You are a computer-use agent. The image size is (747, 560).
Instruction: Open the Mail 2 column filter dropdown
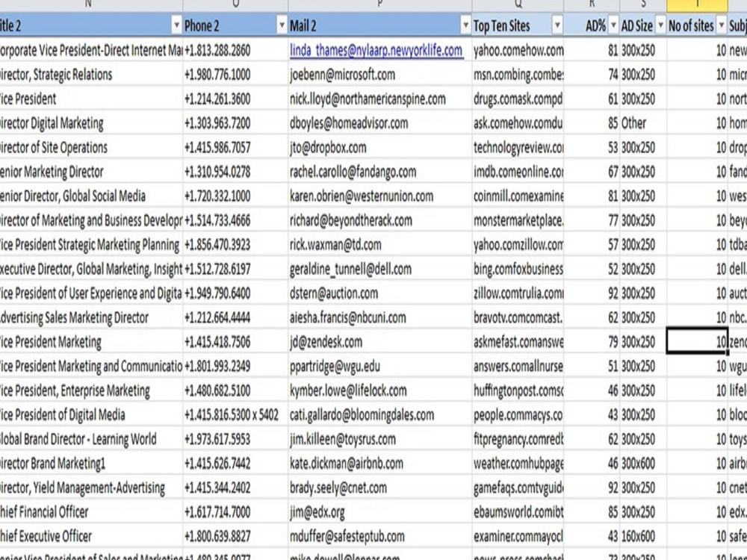pyautogui.click(x=465, y=25)
